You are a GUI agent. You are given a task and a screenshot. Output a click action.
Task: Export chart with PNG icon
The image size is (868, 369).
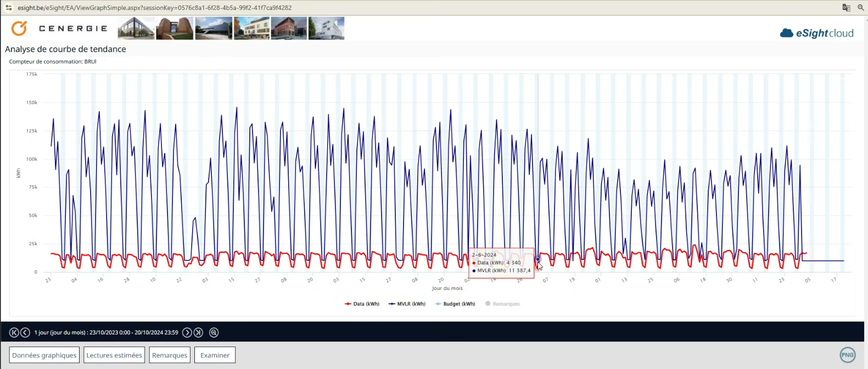pos(848,355)
